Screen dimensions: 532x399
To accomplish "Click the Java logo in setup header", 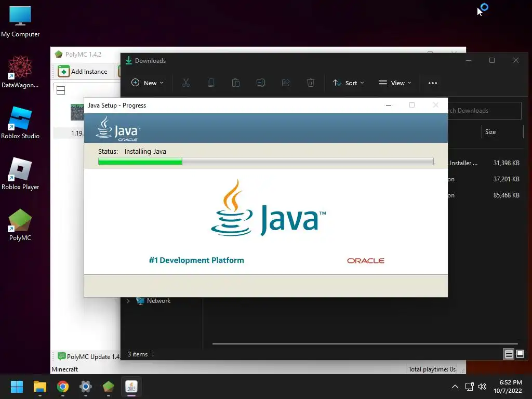I will point(118,129).
